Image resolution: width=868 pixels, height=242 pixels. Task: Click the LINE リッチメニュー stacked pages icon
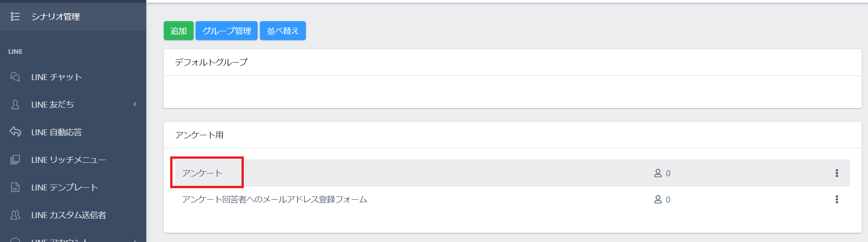[x=15, y=160]
